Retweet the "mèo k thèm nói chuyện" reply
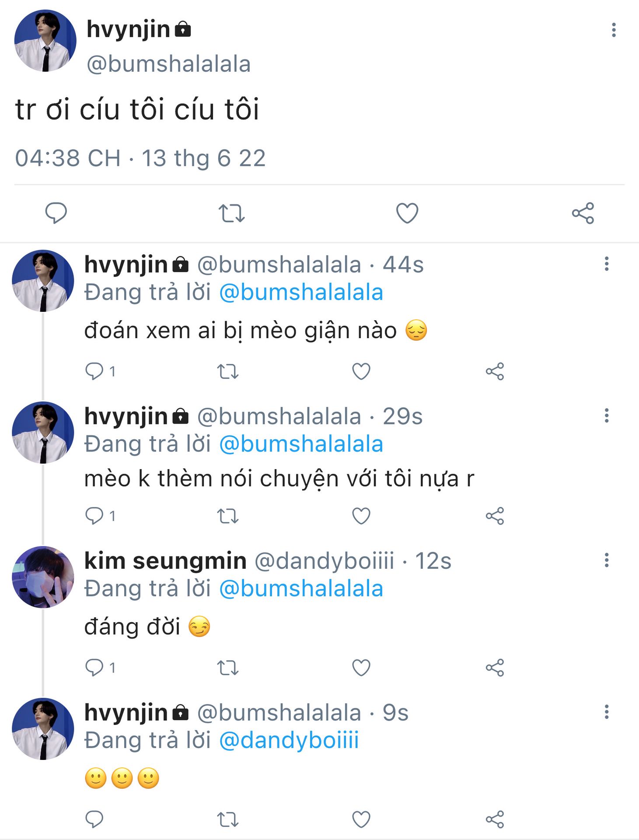Image resolution: width=639 pixels, height=840 pixels. coord(228,516)
